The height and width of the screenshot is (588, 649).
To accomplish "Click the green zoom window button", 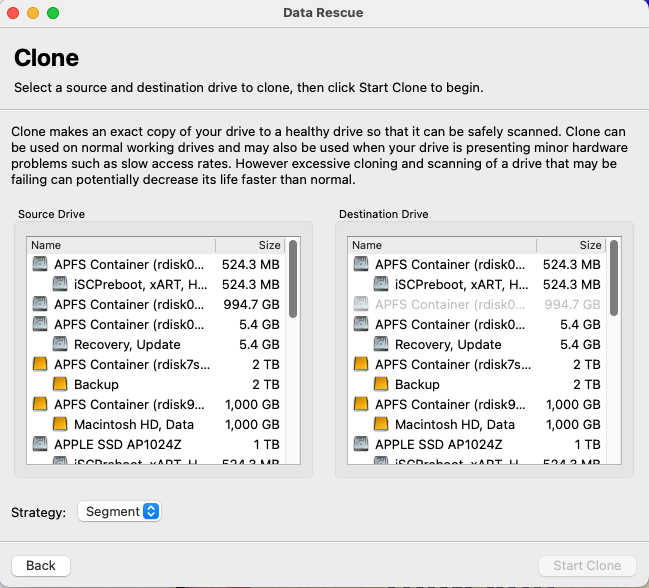I will 53,13.
